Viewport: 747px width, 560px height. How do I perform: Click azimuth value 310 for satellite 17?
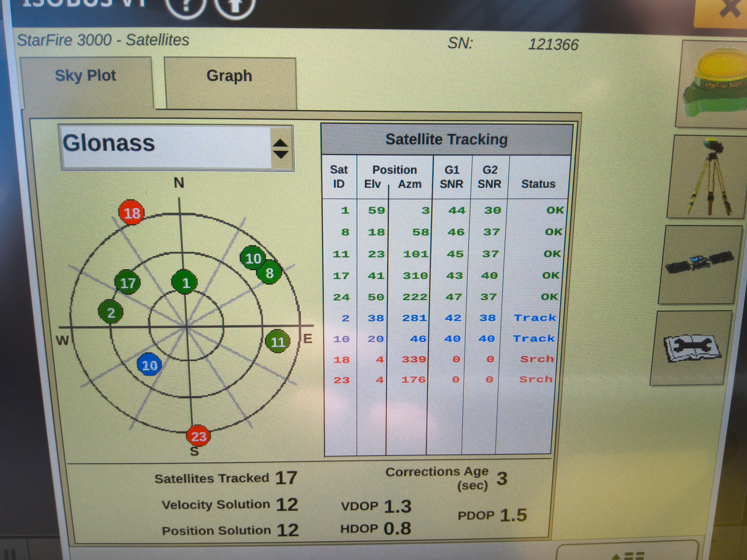416,276
